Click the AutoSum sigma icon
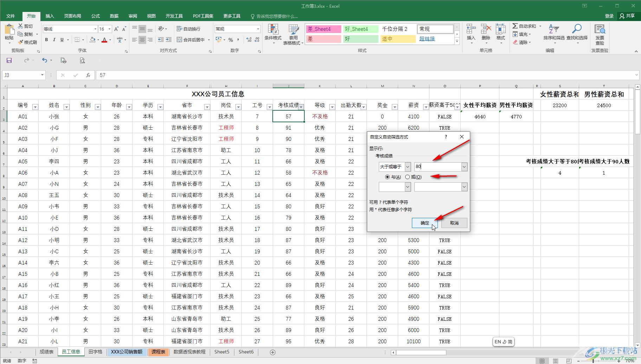The image size is (641, 364). pos(515,26)
